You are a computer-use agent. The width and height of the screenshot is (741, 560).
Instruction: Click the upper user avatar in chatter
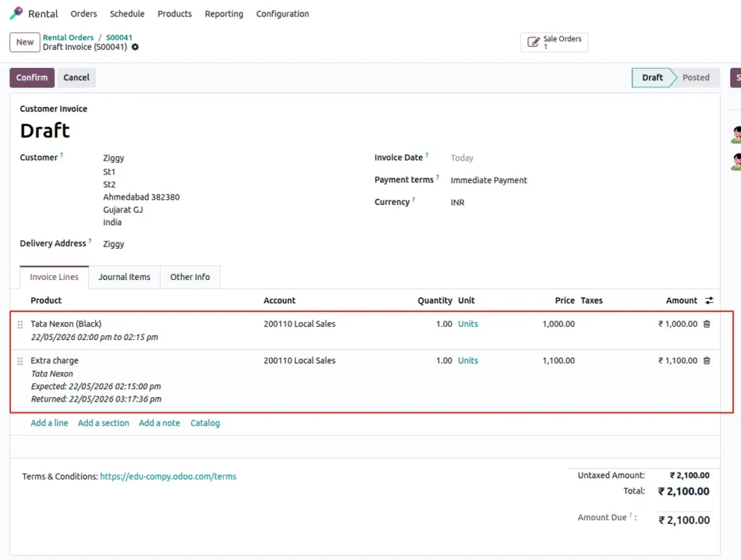[x=736, y=135]
